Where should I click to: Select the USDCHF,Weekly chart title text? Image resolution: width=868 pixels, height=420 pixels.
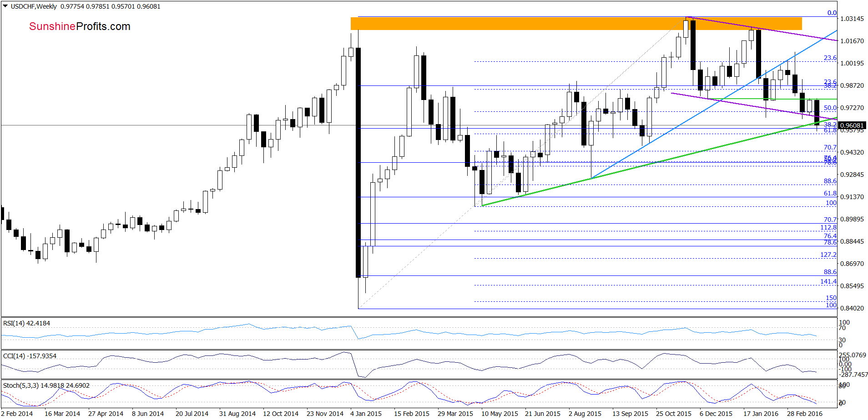click(34, 6)
